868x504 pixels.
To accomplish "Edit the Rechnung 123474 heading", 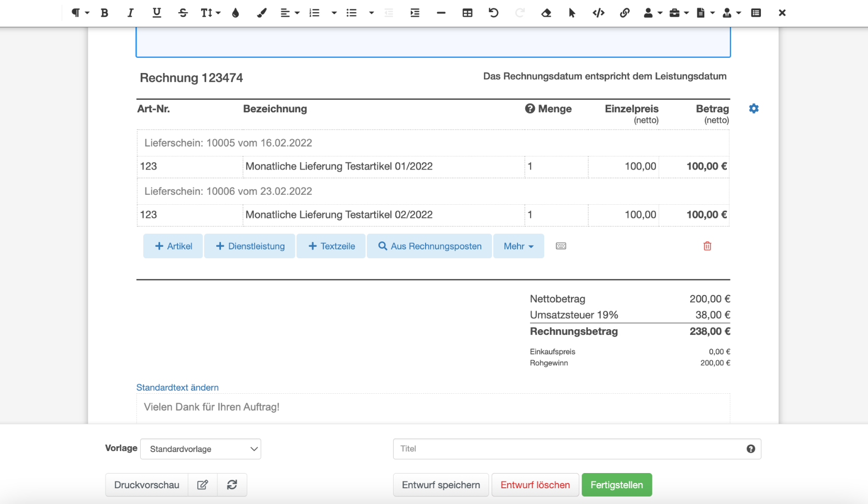I will [191, 78].
